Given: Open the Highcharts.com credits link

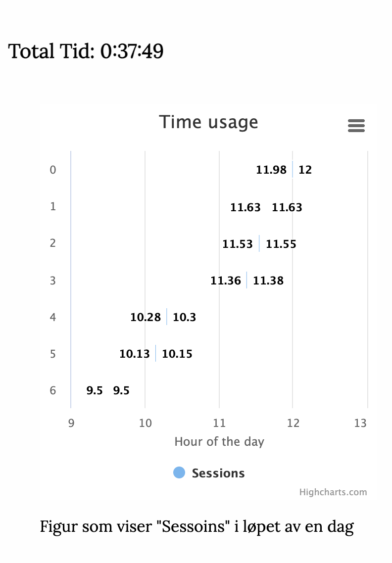Looking at the screenshot, I should pyautogui.click(x=333, y=492).
